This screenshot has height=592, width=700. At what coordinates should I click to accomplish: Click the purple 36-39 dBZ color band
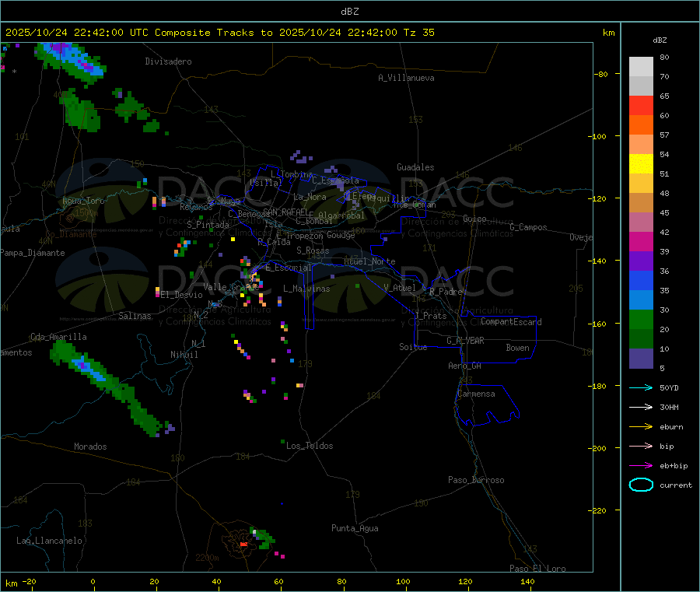(x=641, y=261)
